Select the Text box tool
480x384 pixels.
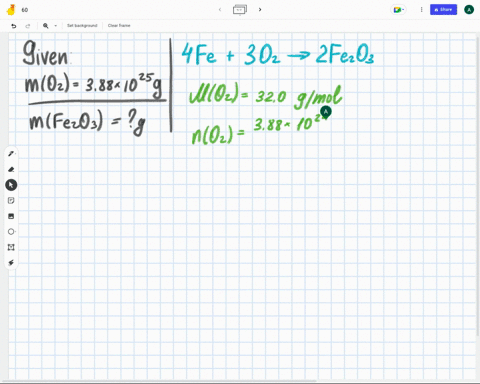point(11,247)
